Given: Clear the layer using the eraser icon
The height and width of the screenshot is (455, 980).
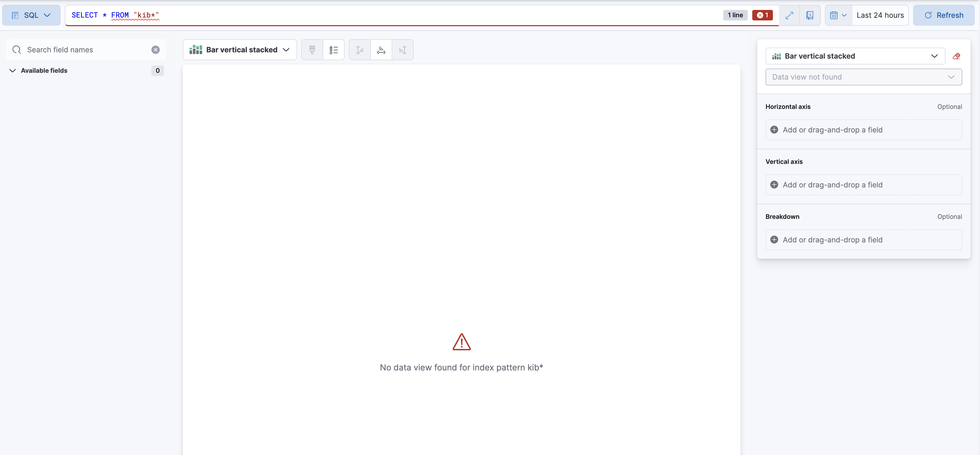Looking at the screenshot, I should point(957,56).
